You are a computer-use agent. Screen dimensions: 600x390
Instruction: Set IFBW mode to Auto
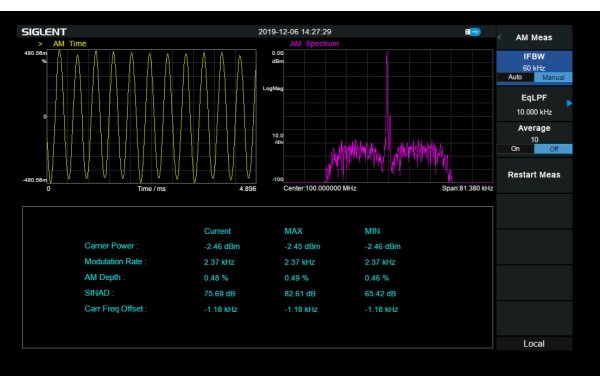tap(515, 77)
